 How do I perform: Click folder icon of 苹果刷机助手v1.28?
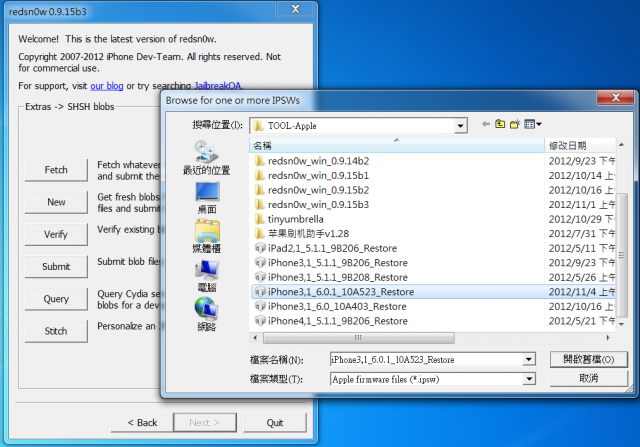point(259,234)
